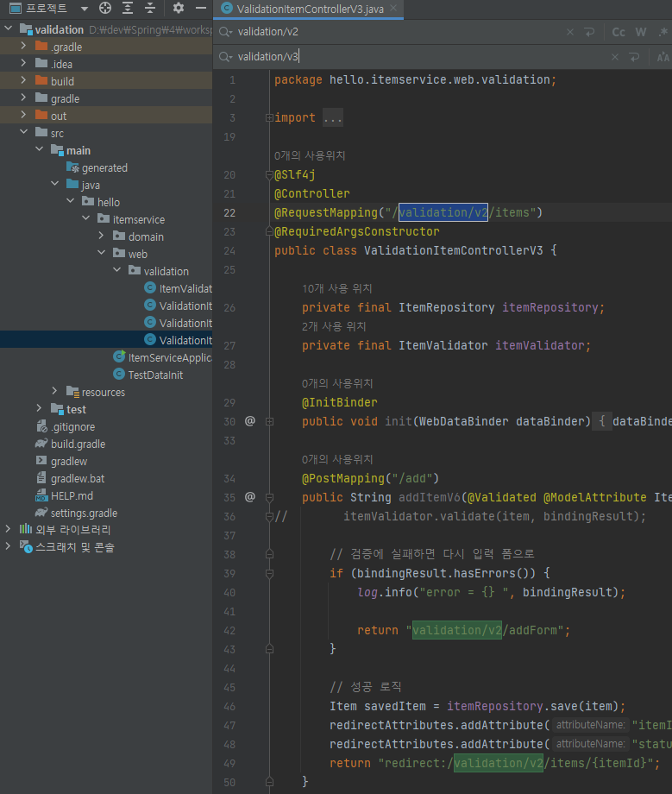
Task: Select the ValidationItemControllerV3.java editor tab
Action: [x=309, y=9]
